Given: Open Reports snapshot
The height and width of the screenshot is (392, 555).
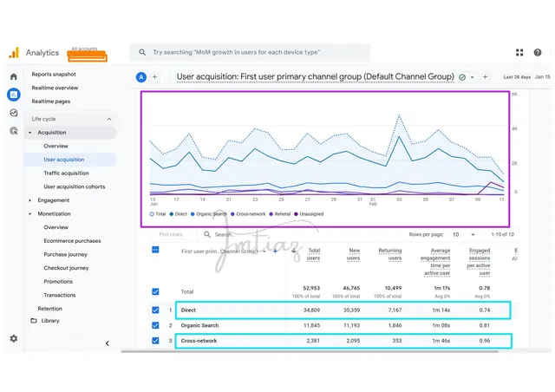Looking at the screenshot, I should [54, 74].
